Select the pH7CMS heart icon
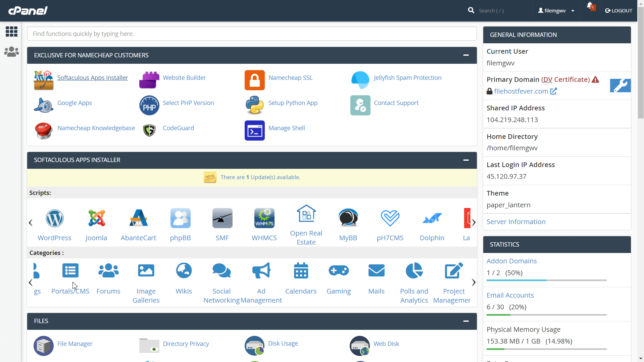 pyautogui.click(x=390, y=218)
